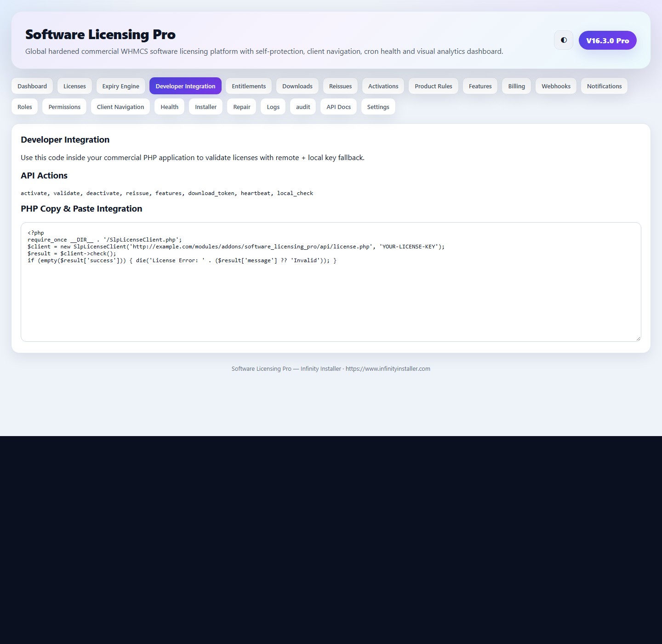This screenshot has width=662, height=644.
Task: Click inside the PHP integration code textarea
Action: [x=331, y=282]
